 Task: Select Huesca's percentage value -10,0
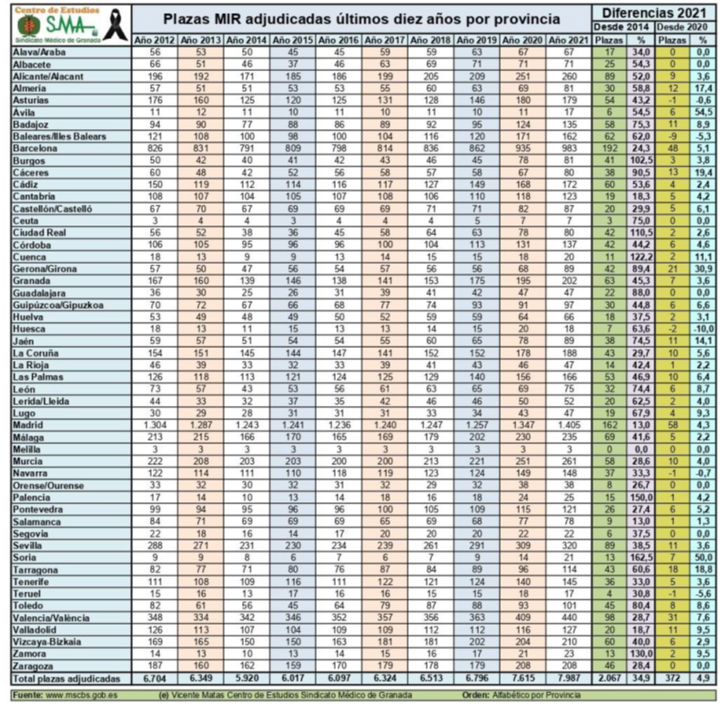(704, 329)
